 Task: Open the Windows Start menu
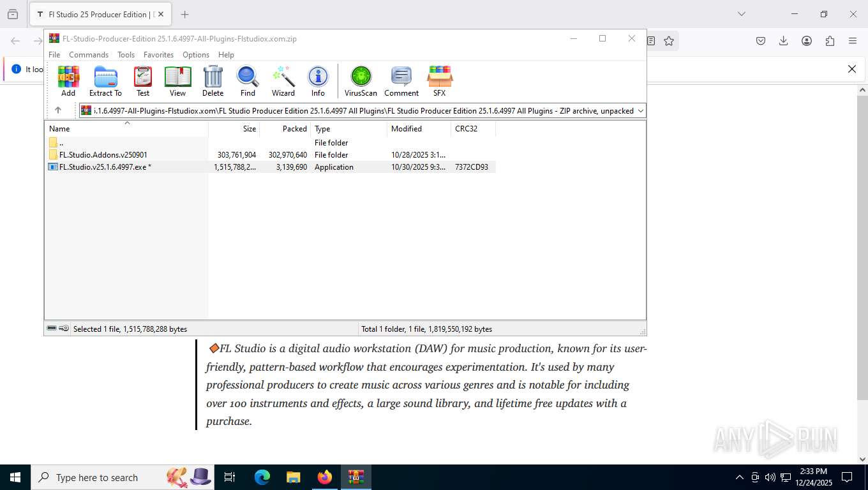(x=15, y=477)
